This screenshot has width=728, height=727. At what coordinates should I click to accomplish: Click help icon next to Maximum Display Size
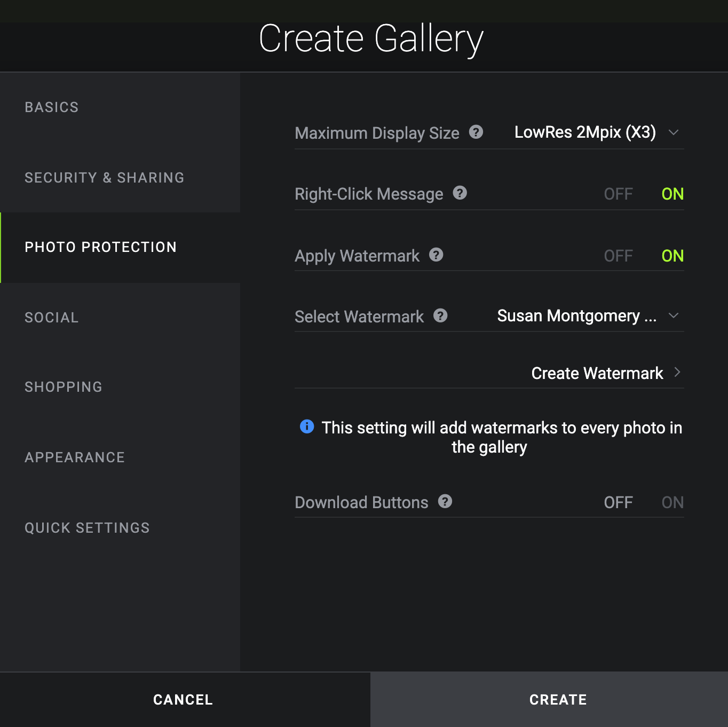coord(476,132)
